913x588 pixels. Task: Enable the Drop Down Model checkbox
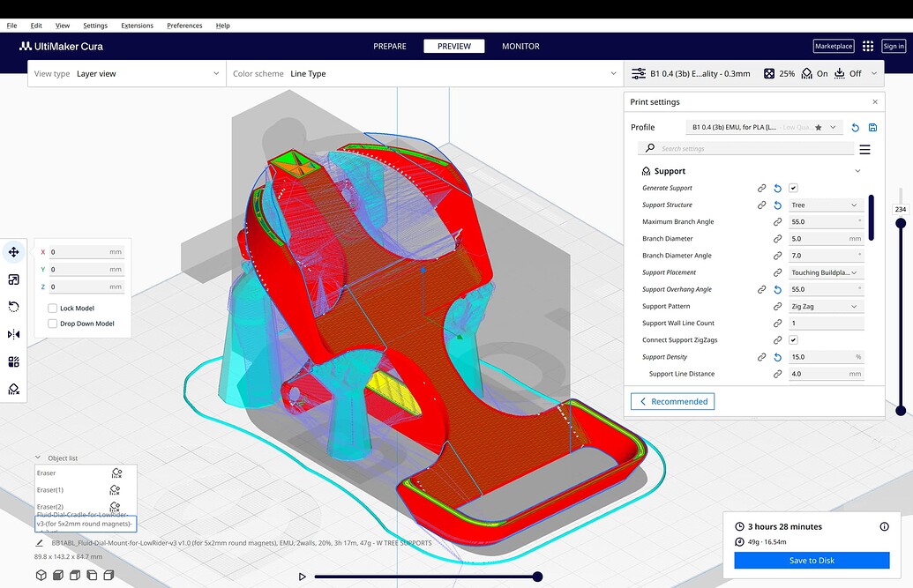53,324
